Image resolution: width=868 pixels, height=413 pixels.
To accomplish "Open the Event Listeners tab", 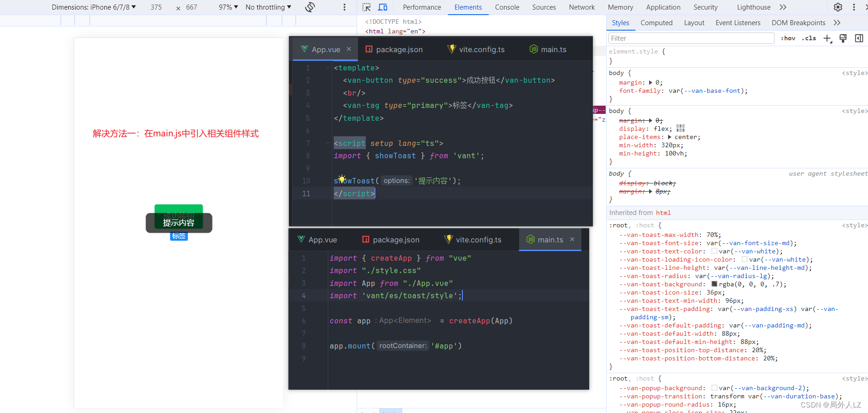I will coord(738,23).
